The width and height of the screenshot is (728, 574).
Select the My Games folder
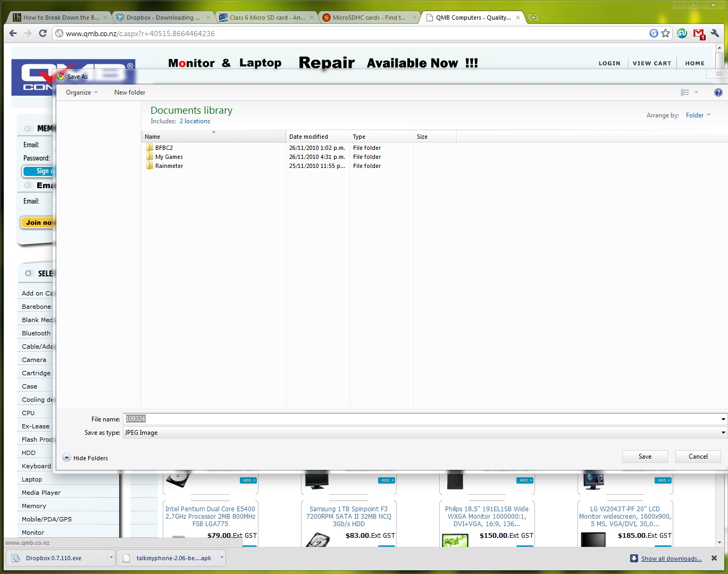point(169,157)
